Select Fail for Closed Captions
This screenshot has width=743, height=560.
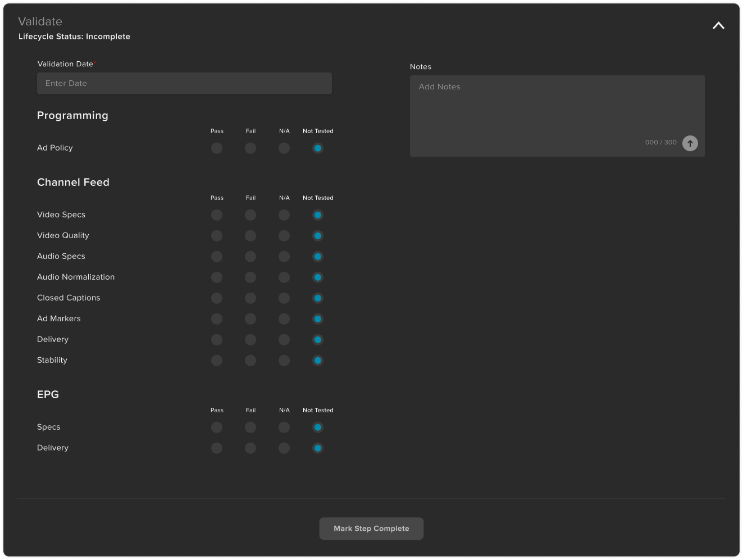click(x=250, y=298)
